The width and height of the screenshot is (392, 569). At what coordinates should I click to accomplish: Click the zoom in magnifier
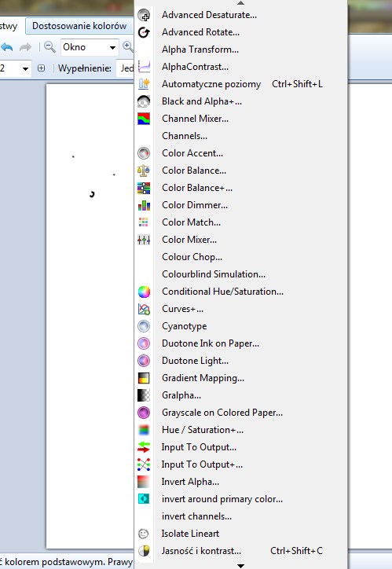(128, 46)
